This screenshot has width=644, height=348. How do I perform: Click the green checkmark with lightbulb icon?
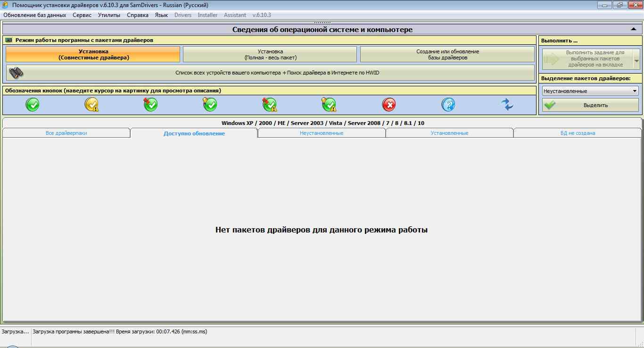[210, 105]
